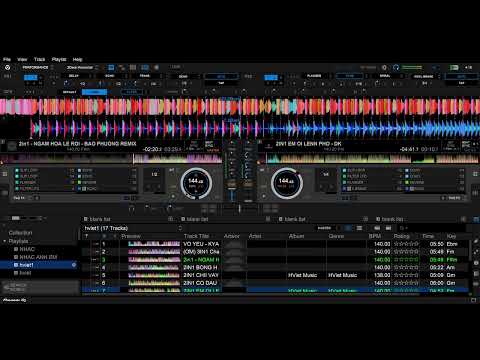Open the Playlist menu
480x360 pixels.
click(59, 59)
